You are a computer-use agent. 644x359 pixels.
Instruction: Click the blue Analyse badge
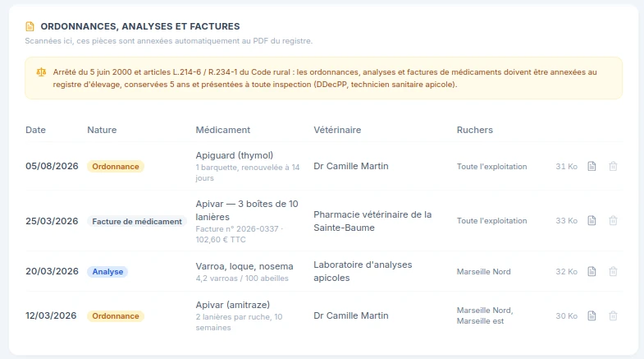tap(107, 272)
